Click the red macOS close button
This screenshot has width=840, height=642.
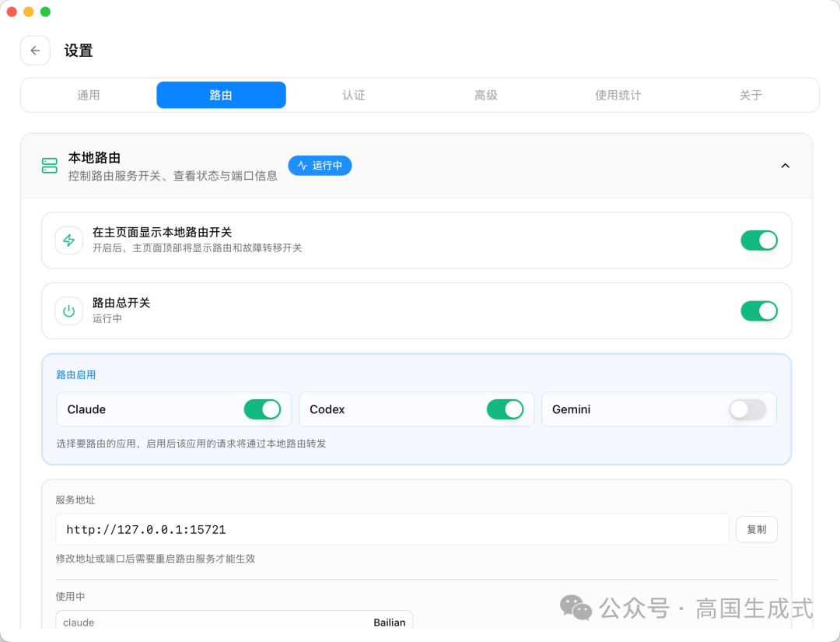pyautogui.click(x=12, y=12)
